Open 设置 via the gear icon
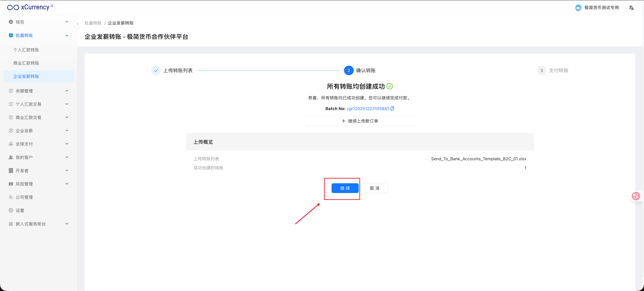644x291 pixels. pos(11,210)
